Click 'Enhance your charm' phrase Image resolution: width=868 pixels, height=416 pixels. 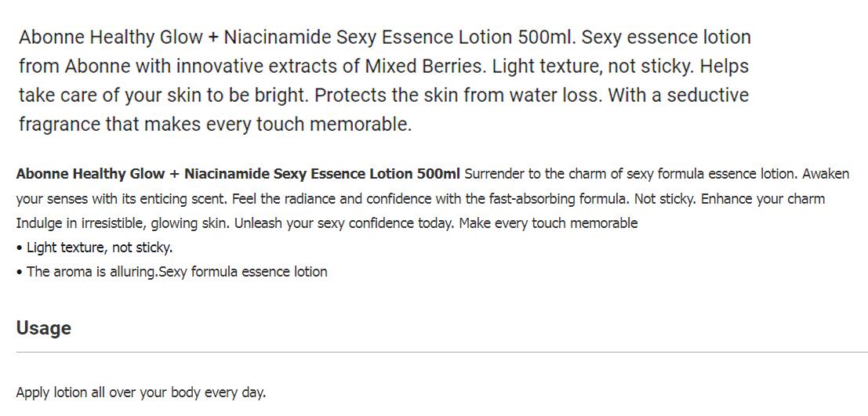pos(763,198)
